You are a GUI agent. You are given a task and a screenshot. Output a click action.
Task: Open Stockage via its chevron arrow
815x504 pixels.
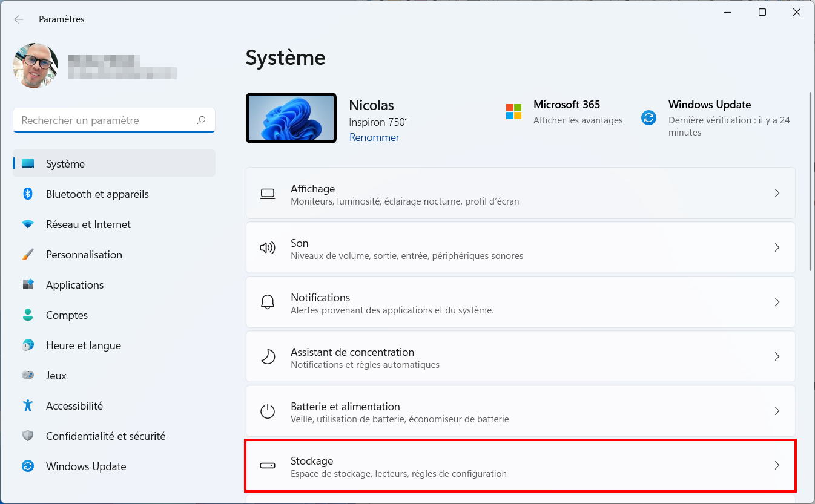pyautogui.click(x=777, y=465)
